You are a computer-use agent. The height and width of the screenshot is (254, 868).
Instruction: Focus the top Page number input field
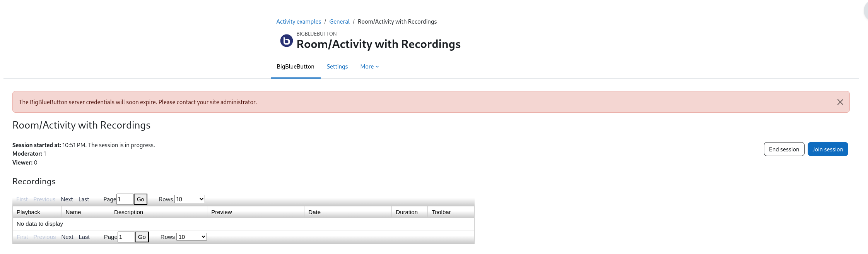click(125, 199)
